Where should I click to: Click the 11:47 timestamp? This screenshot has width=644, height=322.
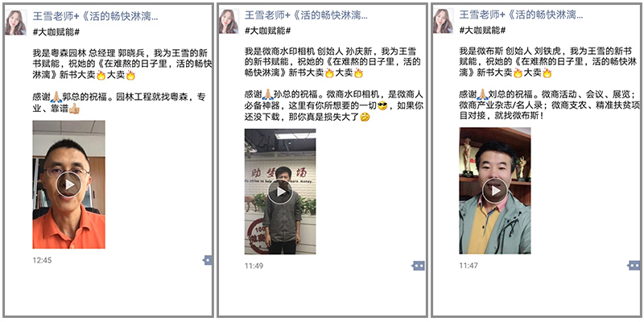(x=469, y=266)
